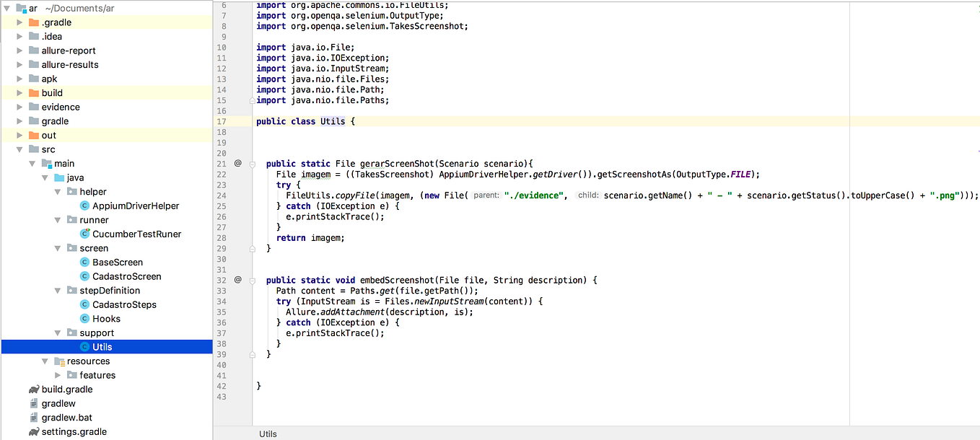Click line number 24 in the gutter
This screenshot has width=980, height=440.
tap(222, 195)
